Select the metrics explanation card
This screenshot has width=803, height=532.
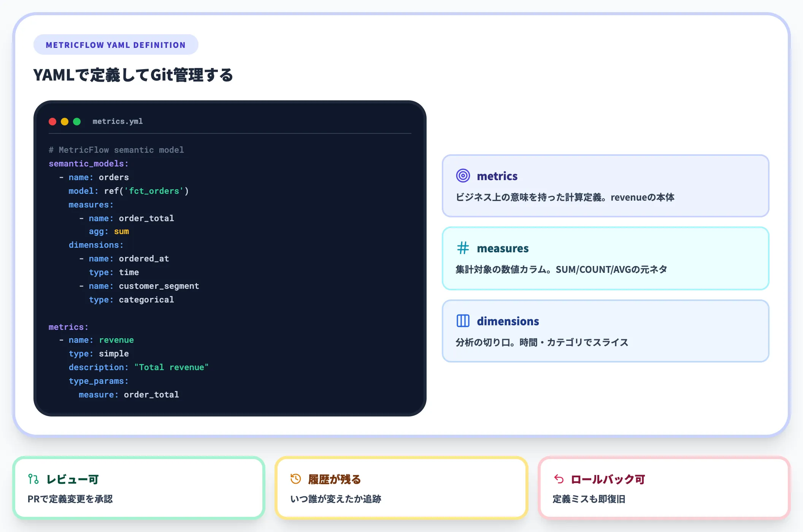point(606,187)
